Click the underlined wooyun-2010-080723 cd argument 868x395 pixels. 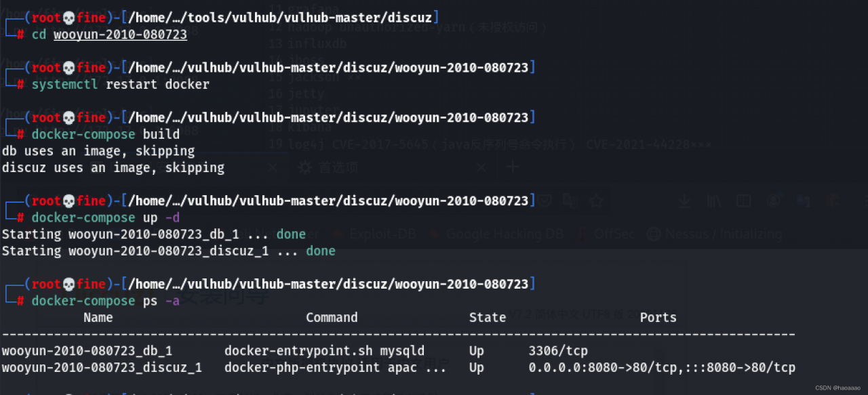click(x=120, y=35)
